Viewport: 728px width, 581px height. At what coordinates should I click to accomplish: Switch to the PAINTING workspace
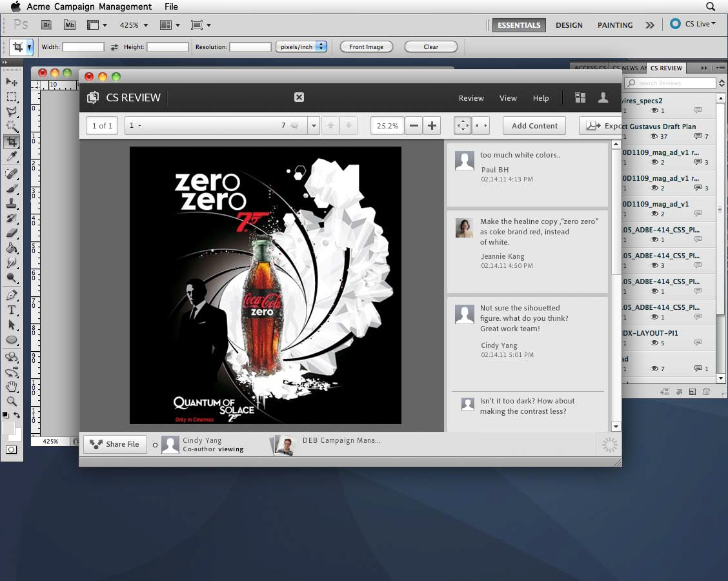click(x=615, y=25)
